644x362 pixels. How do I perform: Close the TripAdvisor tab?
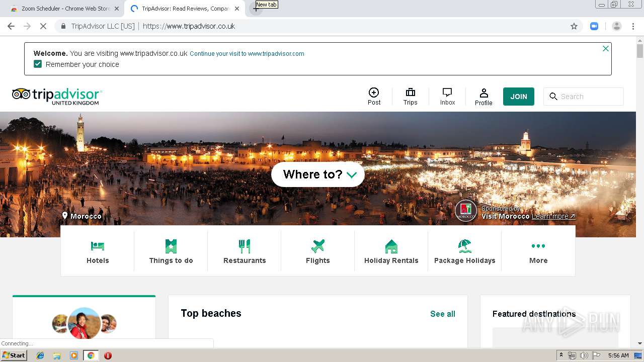[237, 9]
